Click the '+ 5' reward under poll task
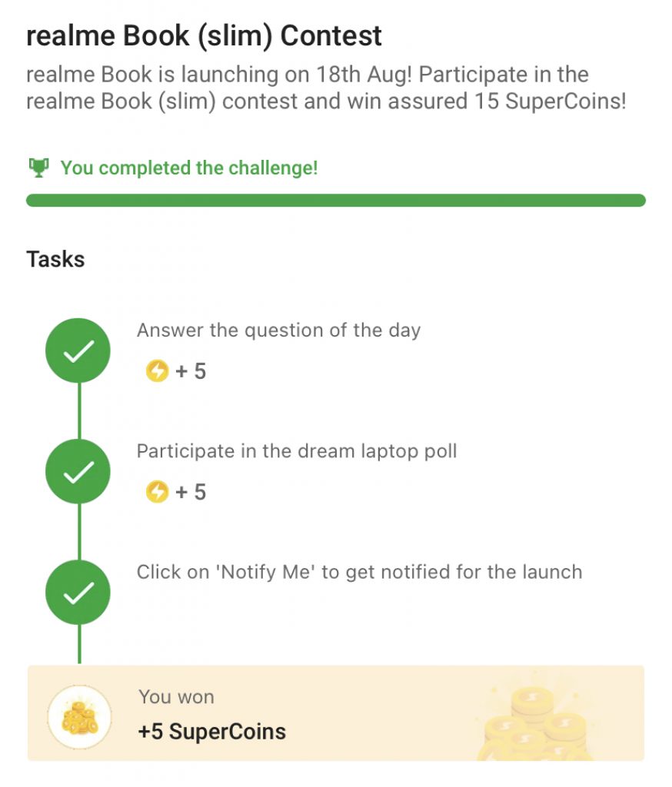 191,492
